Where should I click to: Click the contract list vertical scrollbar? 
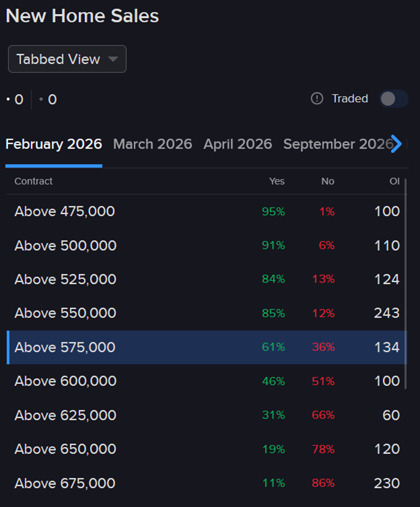click(405, 284)
